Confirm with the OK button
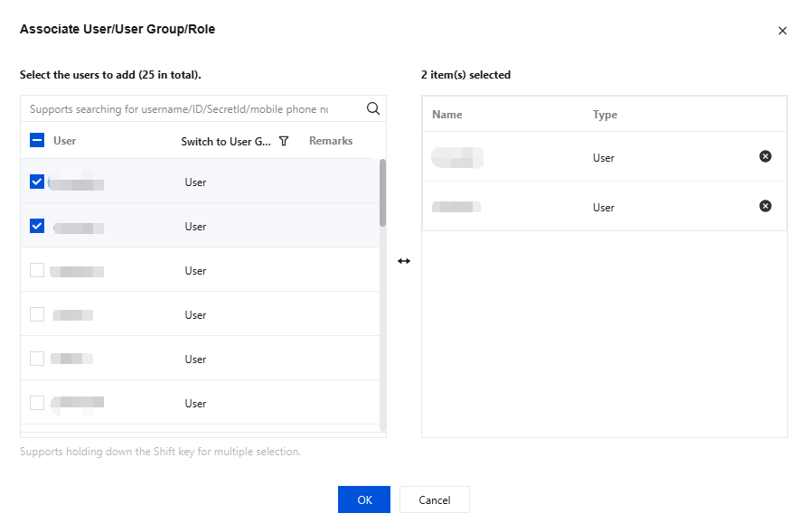 [x=364, y=499]
